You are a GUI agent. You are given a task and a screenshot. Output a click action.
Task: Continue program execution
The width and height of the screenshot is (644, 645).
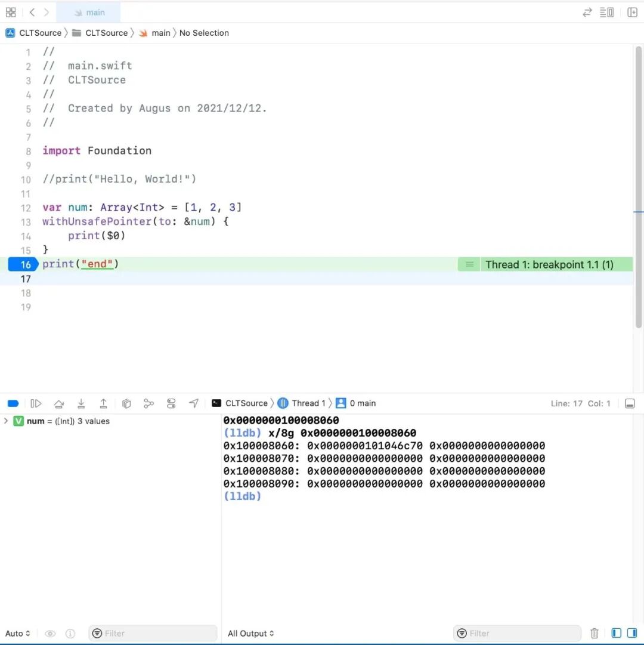point(36,403)
